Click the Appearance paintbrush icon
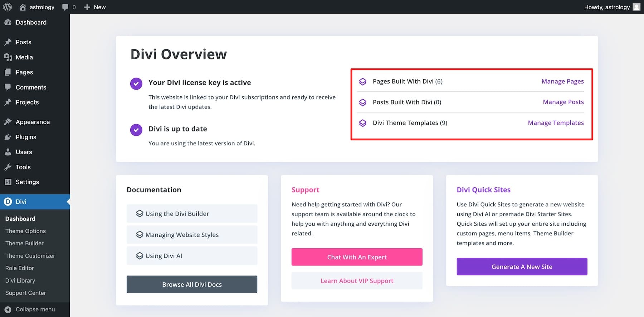 point(8,122)
